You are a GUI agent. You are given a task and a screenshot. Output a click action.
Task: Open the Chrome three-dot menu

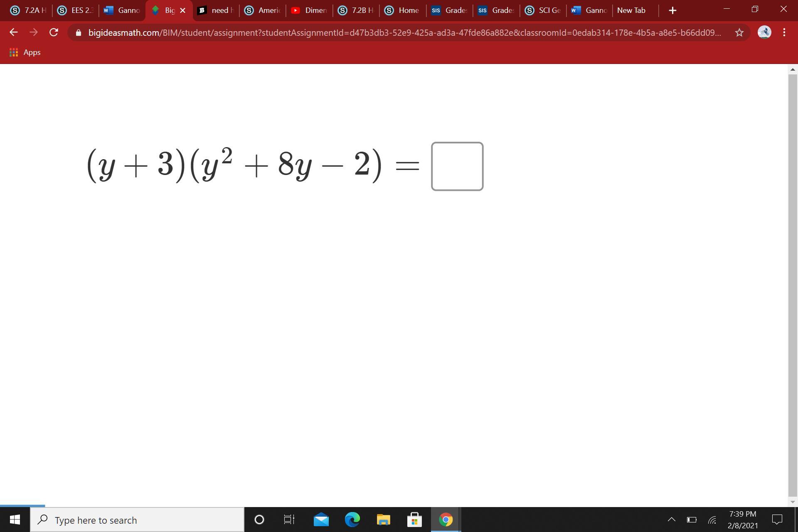click(x=784, y=32)
